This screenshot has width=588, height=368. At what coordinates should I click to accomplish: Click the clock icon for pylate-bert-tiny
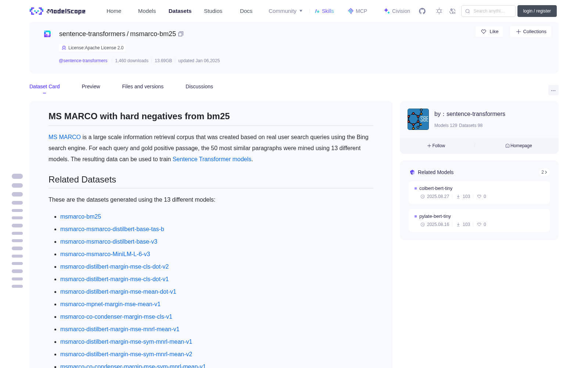tap(423, 224)
